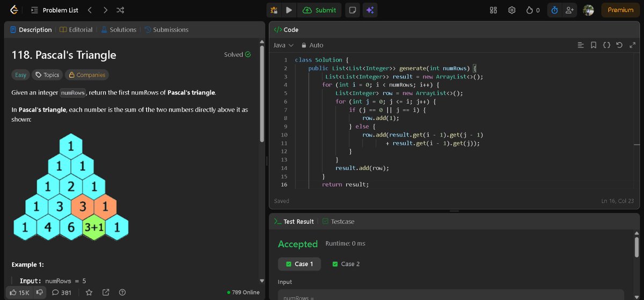644x300 pixels.
Task: Click line 1 'class Solution {'
Action: click(x=322, y=60)
